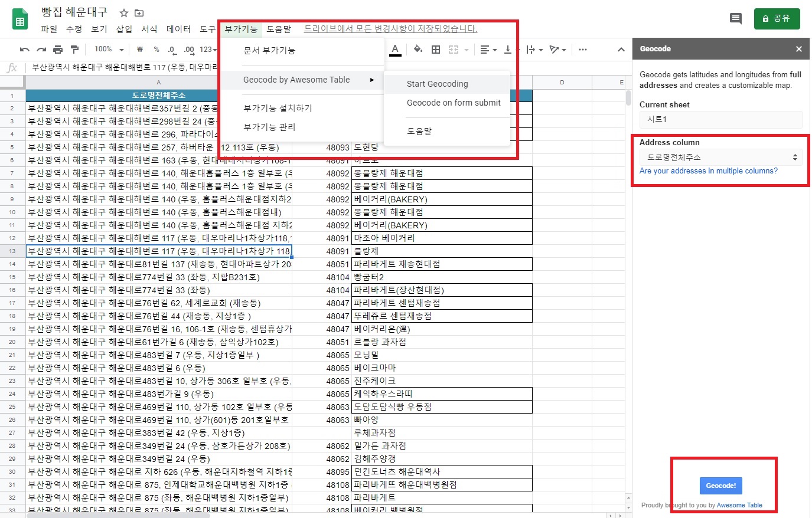The image size is (812, 518).
Task: Click the Geocode! button
Action: (721, 486)
